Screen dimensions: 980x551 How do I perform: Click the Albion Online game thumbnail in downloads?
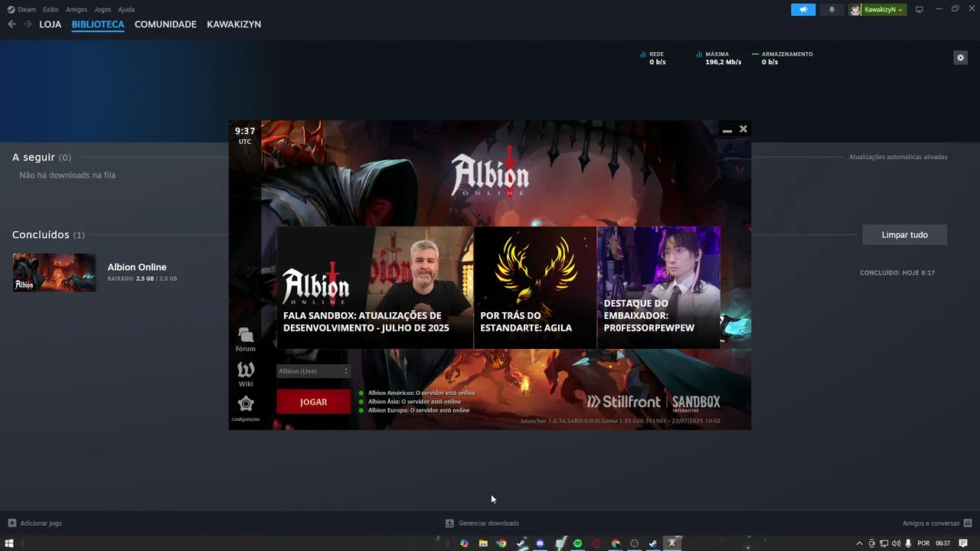(x=54, y=272)
